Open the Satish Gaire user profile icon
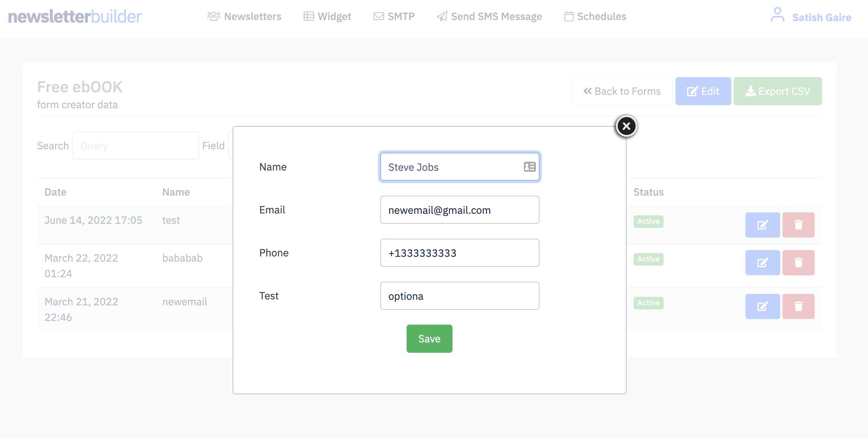This screenshot has height=438, width=868. (777, 15)
